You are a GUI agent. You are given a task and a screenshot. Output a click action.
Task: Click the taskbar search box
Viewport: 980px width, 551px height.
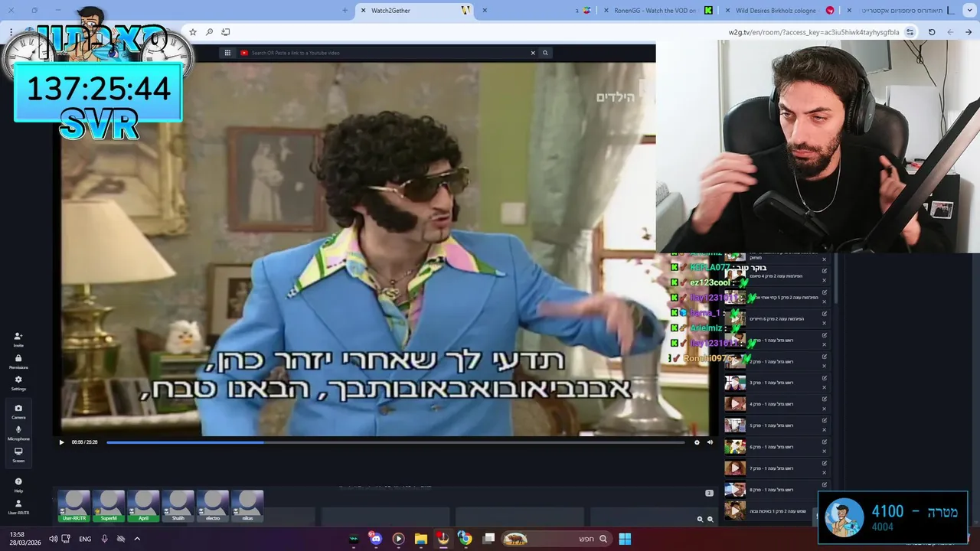557,539
